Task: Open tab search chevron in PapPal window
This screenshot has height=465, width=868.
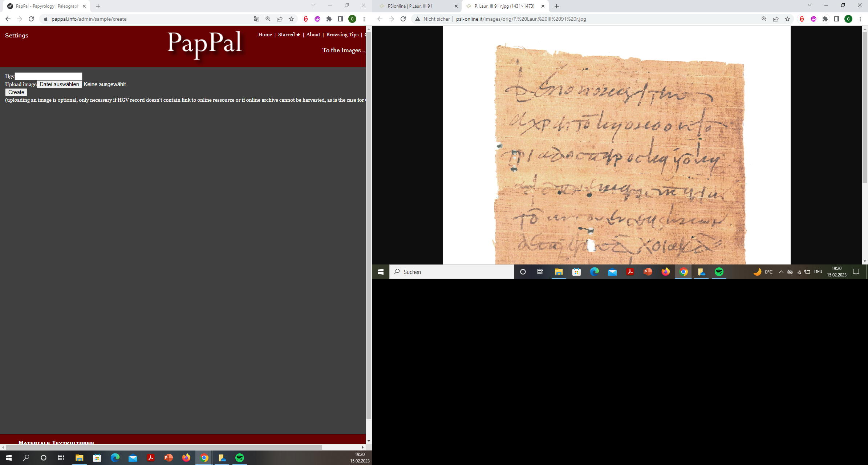Action: (313, 5)
